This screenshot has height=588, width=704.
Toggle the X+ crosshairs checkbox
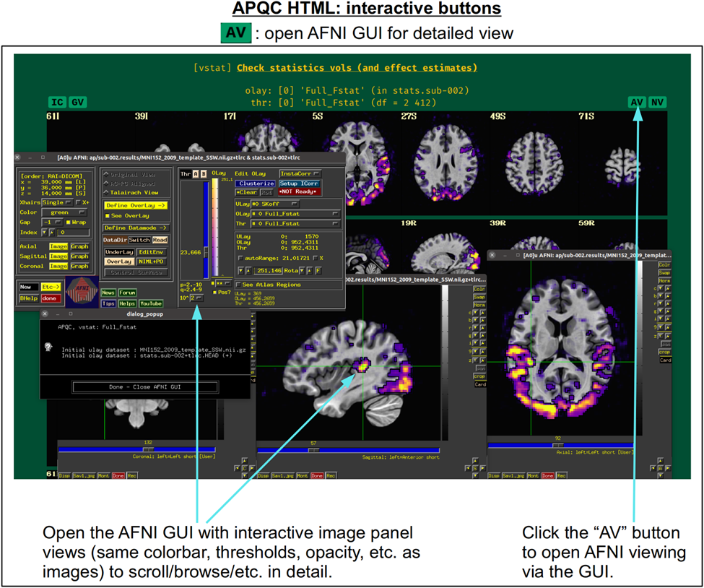click(x=78, y=202)
